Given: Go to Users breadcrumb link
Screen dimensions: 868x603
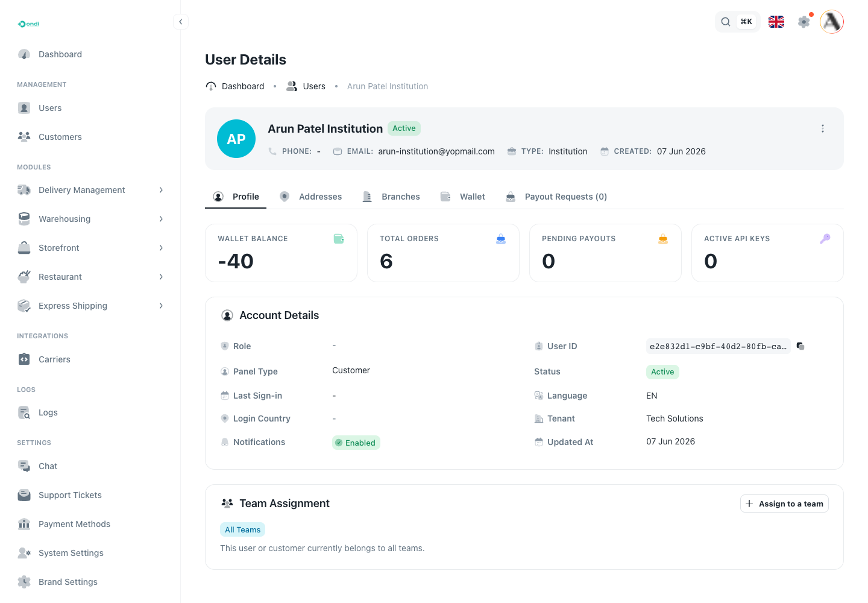Looking at the screenshot, I should 306,86.
